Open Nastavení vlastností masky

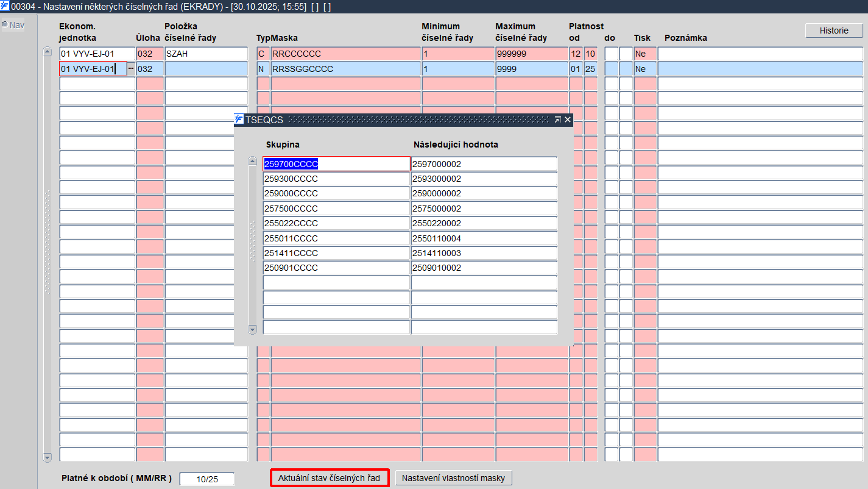tap(453, 478)
